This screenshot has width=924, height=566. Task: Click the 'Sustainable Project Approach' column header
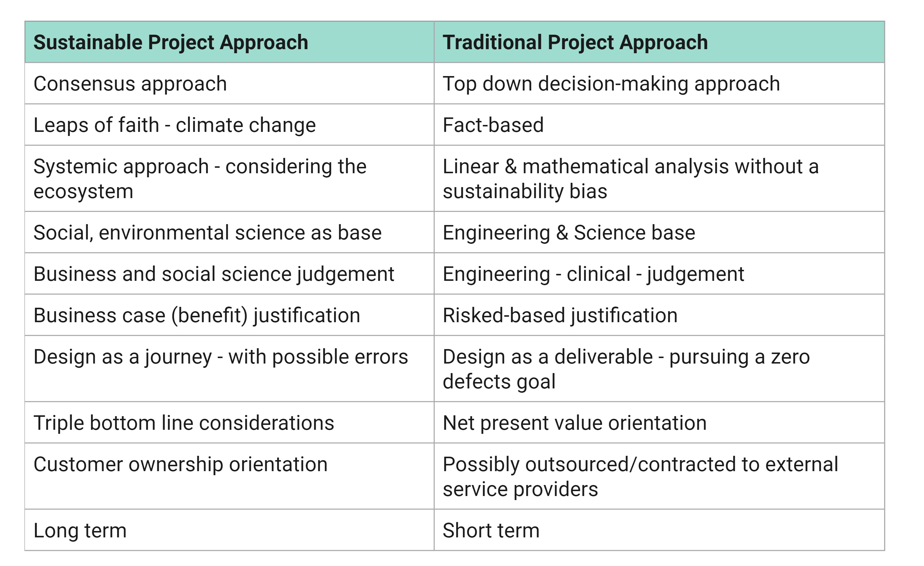click(171, 42)
